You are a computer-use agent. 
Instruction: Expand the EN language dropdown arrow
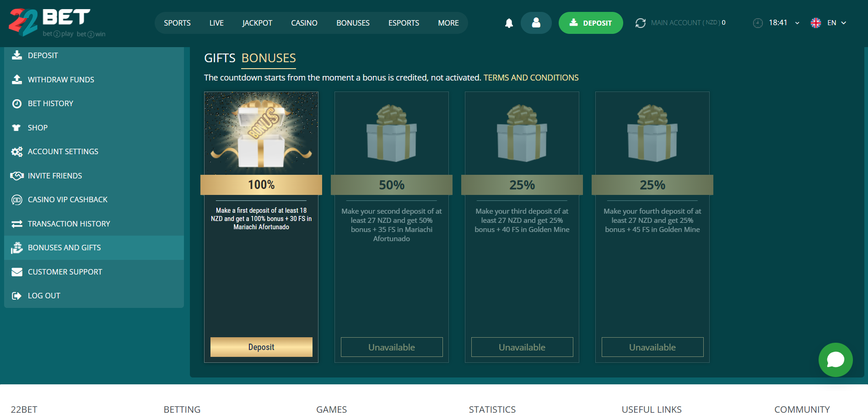coord(844,23)
